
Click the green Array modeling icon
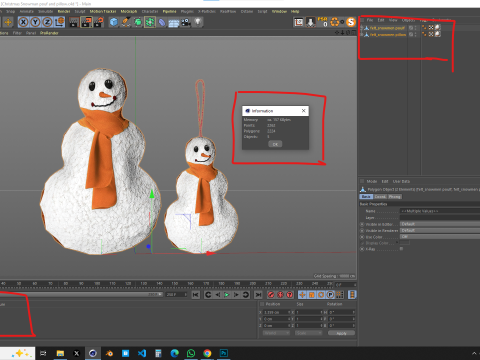pyautogui.click(x=150, y=22)
